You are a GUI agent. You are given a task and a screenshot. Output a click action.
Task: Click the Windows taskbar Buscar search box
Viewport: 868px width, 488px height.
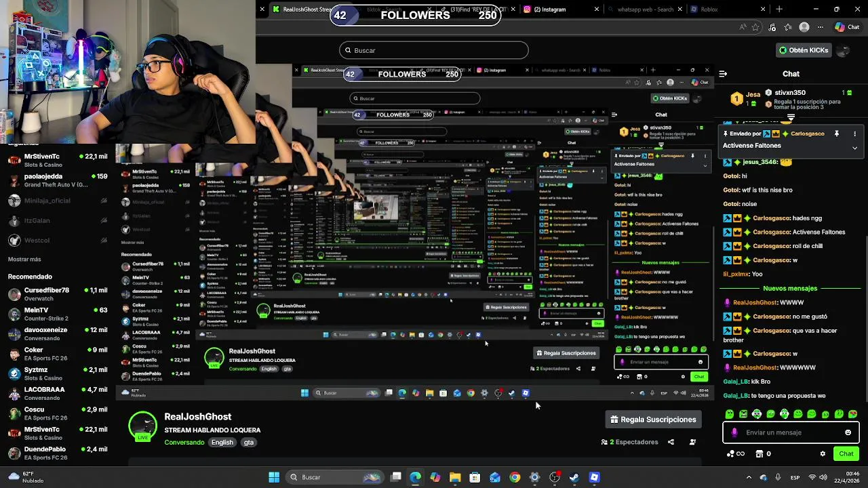tap(334, 477)
